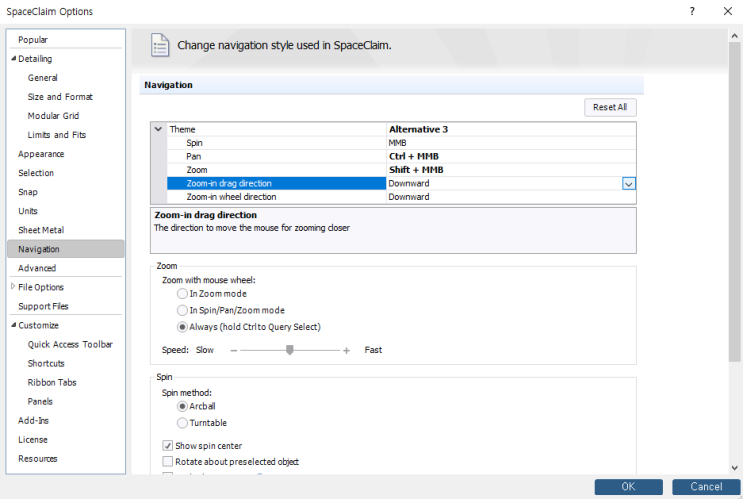Select In Spin/Pan/Zoom mode radio button
The width and height of the screenshot is (743, 499).
[182, 310]
